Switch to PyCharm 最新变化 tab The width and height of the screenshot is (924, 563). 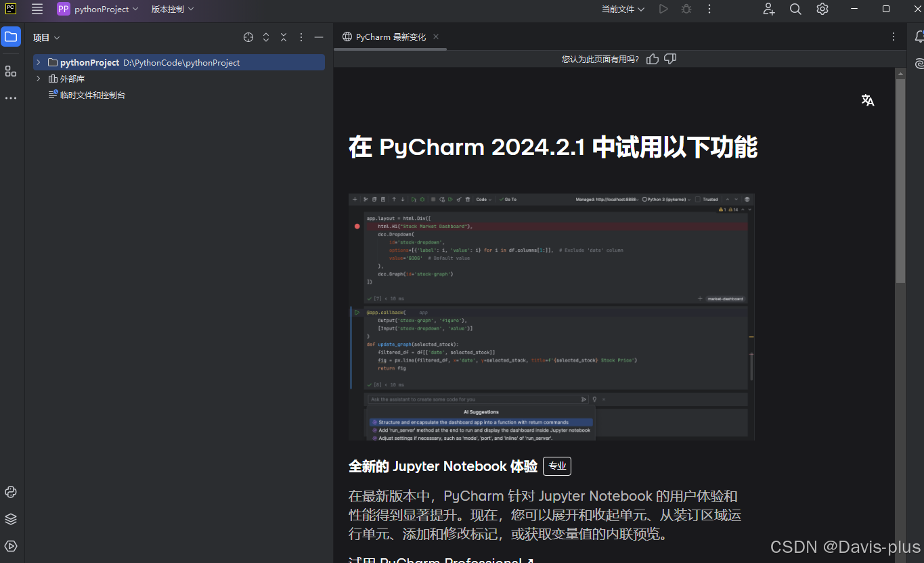tap(391, 37)
